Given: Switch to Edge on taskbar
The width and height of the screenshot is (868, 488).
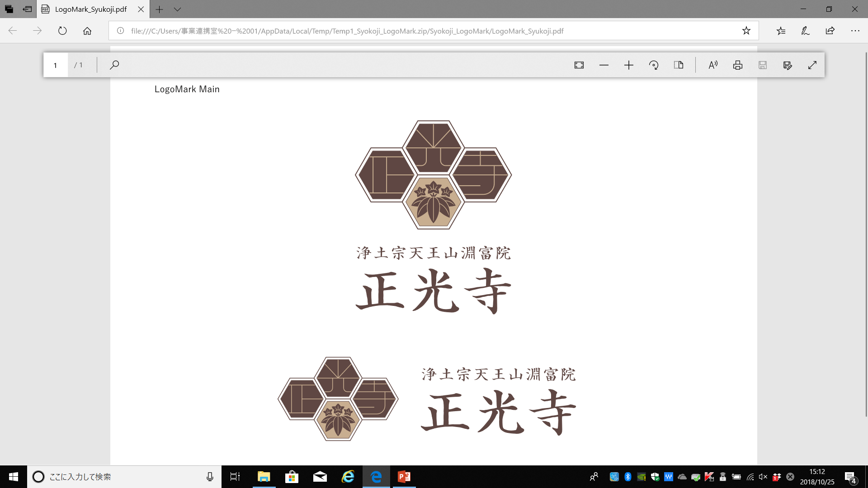Looking at the screenshot, I should 376,477.
